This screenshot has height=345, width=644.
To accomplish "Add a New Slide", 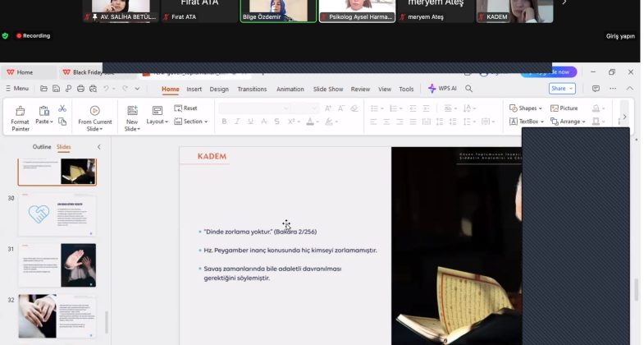I will [132, 118].
